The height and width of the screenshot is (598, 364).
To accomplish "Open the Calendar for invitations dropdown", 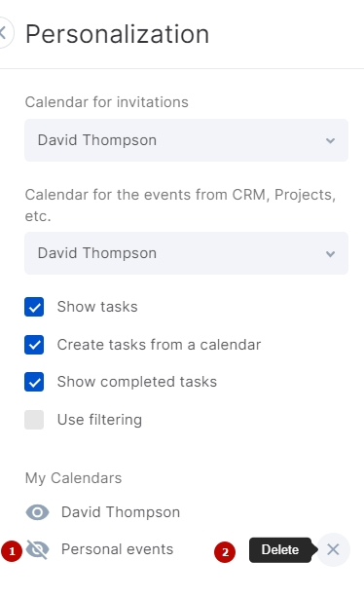I will point(187,140).
